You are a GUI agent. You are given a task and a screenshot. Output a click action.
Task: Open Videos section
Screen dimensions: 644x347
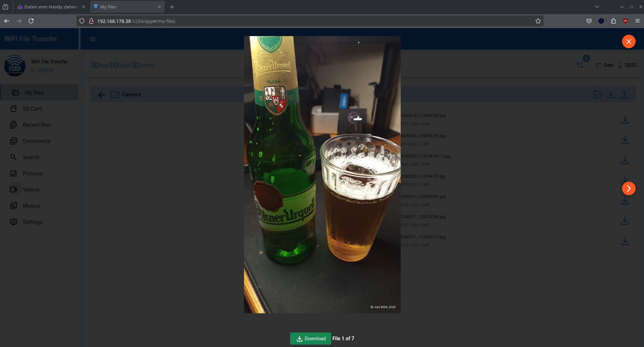coord(39,190)
